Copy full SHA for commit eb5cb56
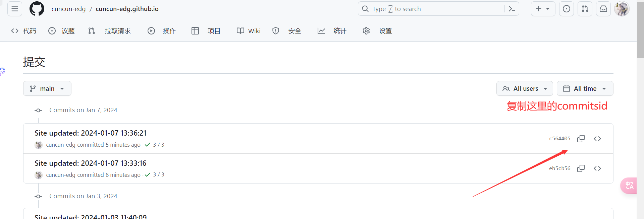Image resolution: width=644 pixels, height=219 pixels. tap(581, 168)
